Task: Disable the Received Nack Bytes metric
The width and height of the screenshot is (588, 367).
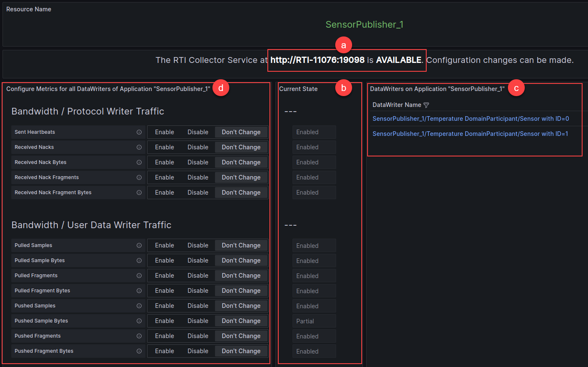Action: 198,162
